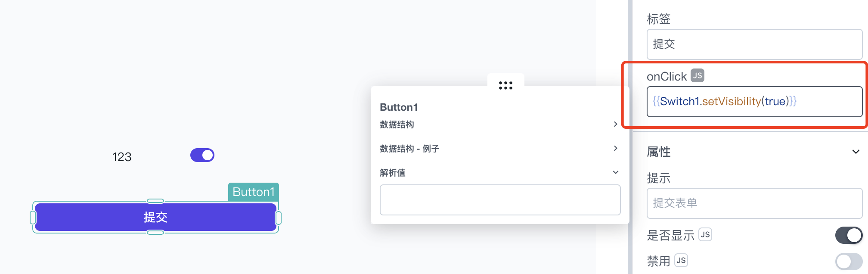
Task: Click the six-dot drag handle above Button1 popup
Action: [x=505, y=85]
